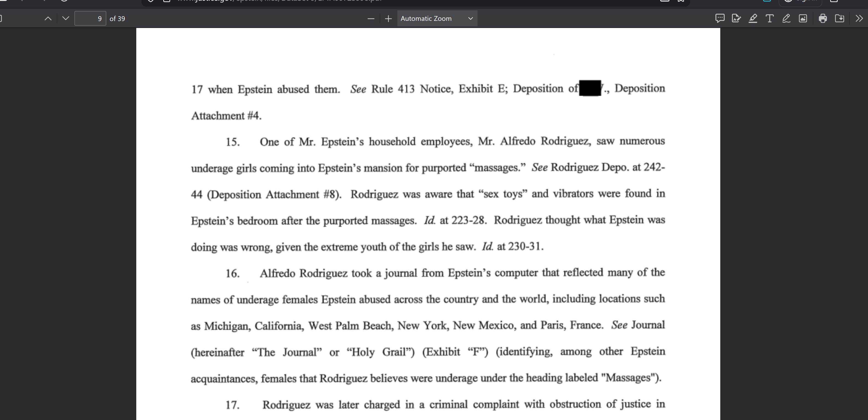This screenshot has height=420, width=868.
Task: Open the add signature tool
Action: pyautogui.click(x=736, y=18)
